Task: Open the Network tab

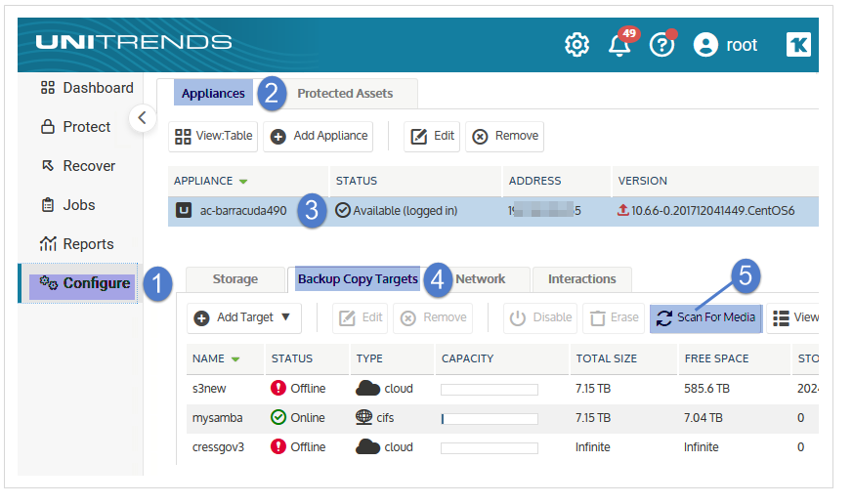Action: point(481,279)
